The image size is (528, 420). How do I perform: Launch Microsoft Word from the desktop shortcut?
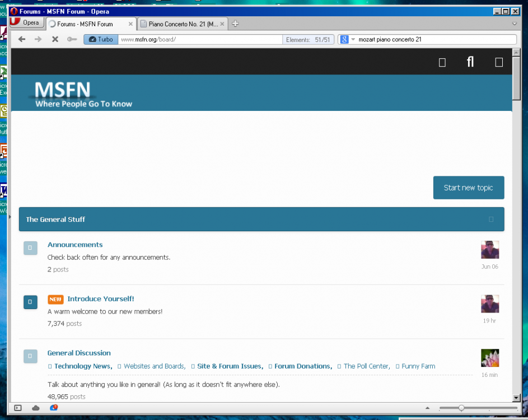3,190
